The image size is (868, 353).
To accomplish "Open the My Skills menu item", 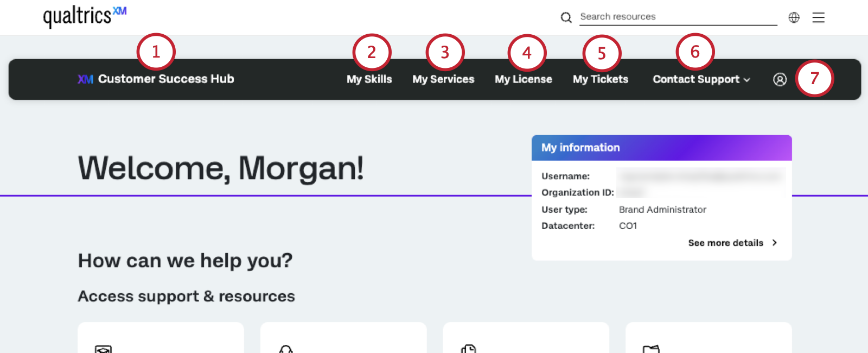I will click(x=369, y=79).
